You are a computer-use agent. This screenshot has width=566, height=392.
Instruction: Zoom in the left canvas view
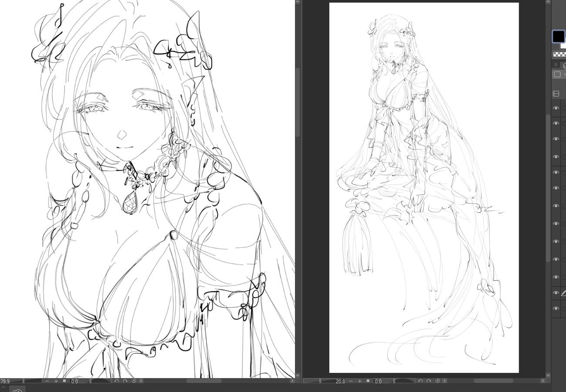pyautogui.click(x=56, y=381)
